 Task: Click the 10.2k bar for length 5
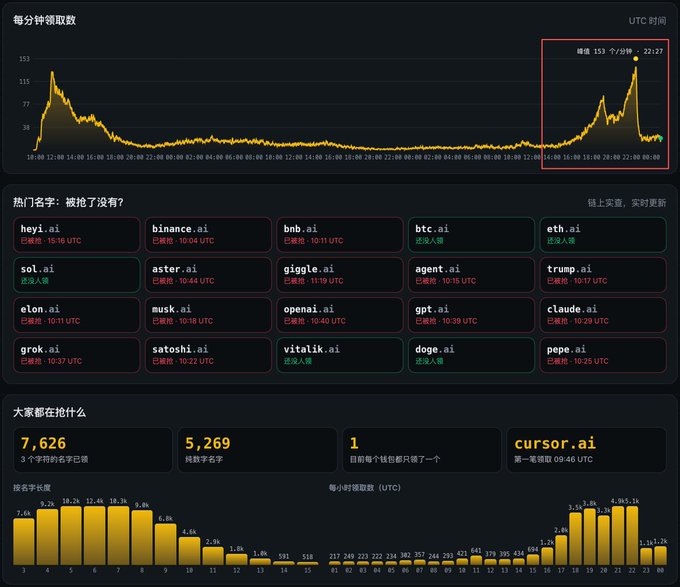(71, 535)
